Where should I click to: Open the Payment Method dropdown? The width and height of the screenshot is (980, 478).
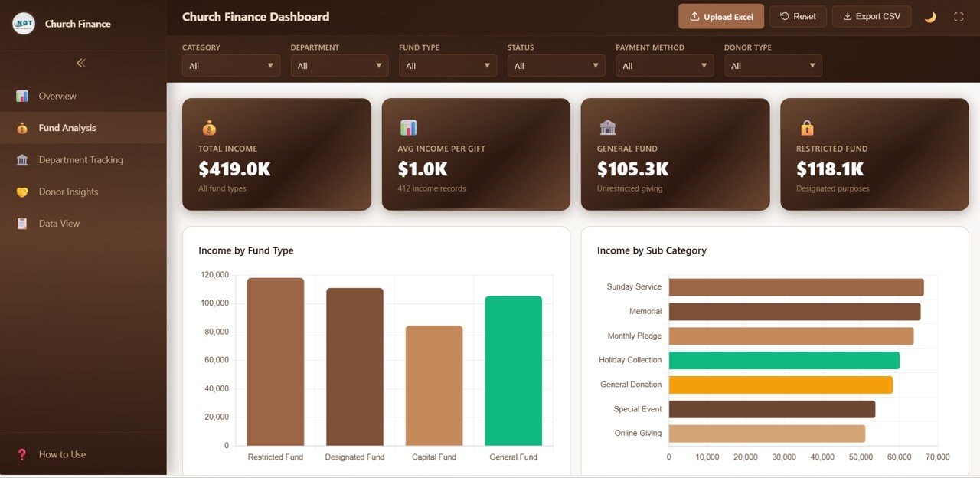[x=664, y=66]
